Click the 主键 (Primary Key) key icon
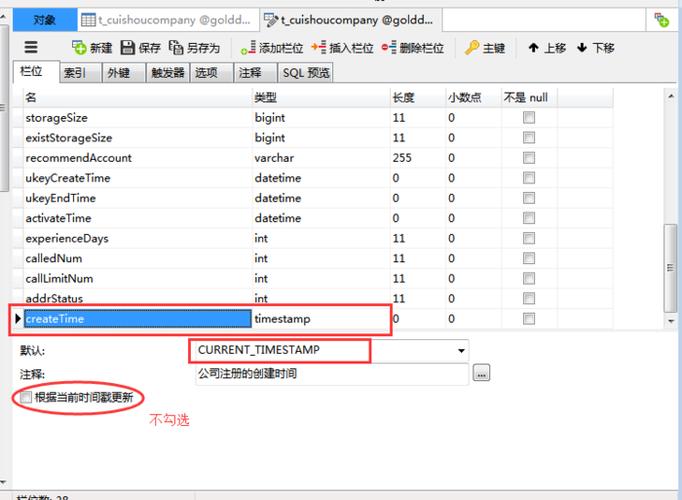The width and height of the screenshot is (682, 500). [x=472, y=47]
